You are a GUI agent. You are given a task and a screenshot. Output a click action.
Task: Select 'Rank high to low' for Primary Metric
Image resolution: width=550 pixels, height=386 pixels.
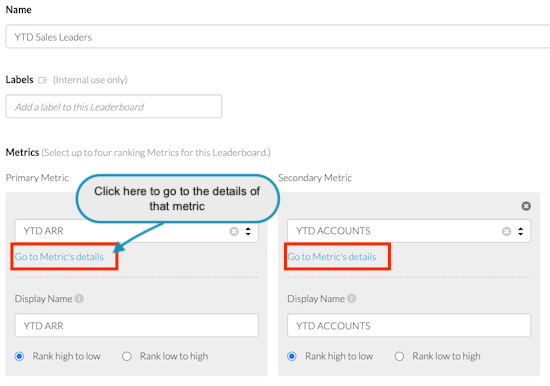click(19, 357)
